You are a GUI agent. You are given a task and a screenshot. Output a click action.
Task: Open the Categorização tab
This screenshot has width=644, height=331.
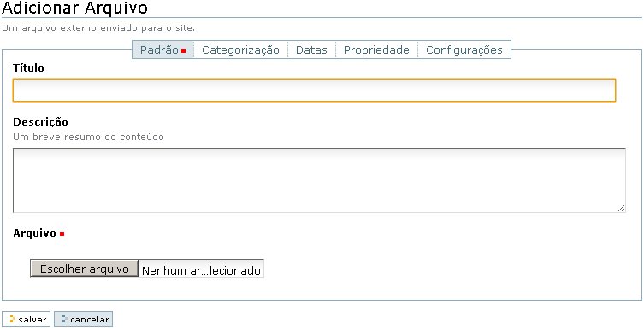(240, 50)
